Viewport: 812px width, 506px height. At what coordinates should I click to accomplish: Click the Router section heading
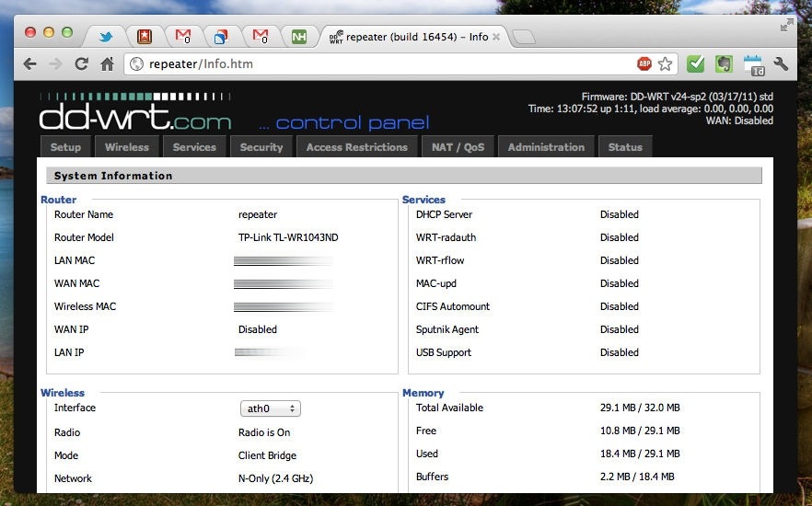59,200
